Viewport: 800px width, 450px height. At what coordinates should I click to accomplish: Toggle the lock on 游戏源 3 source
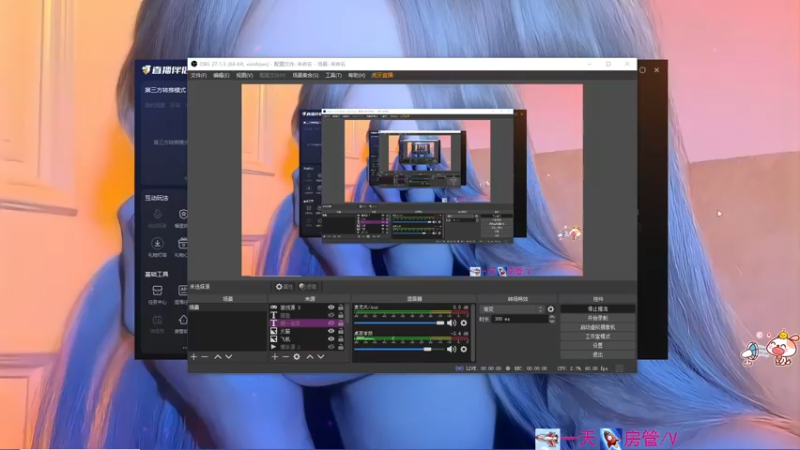pyautogui.click(x=341, y=307)
